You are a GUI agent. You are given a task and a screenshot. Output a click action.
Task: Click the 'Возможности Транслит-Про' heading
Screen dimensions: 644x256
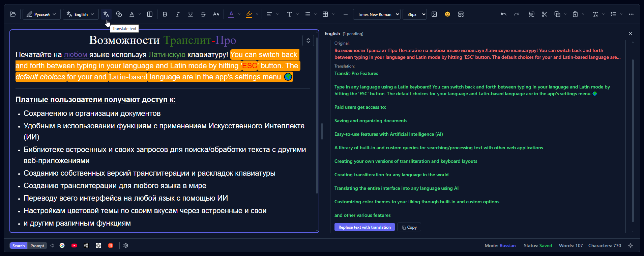[163, 40]
